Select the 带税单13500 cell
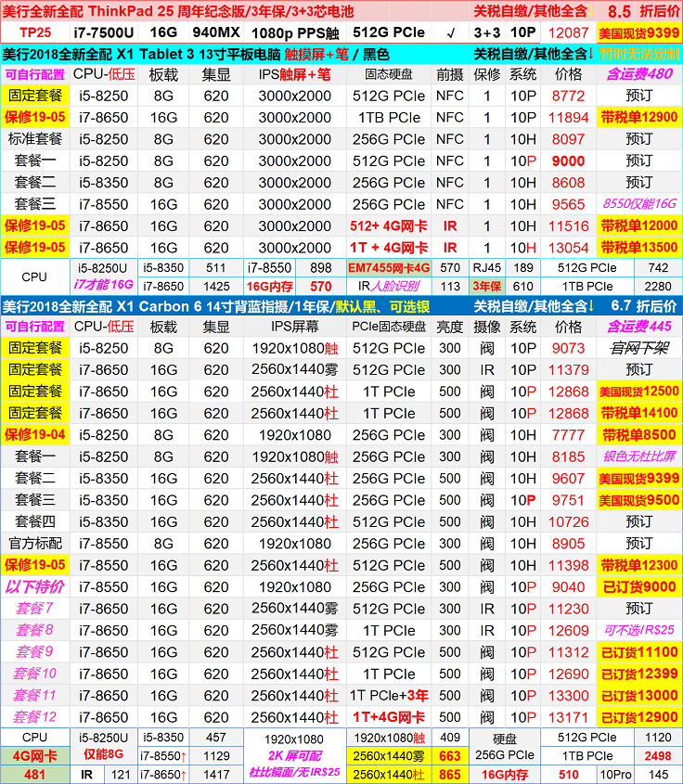The image size is (683, 784). (x=638, y=248)
